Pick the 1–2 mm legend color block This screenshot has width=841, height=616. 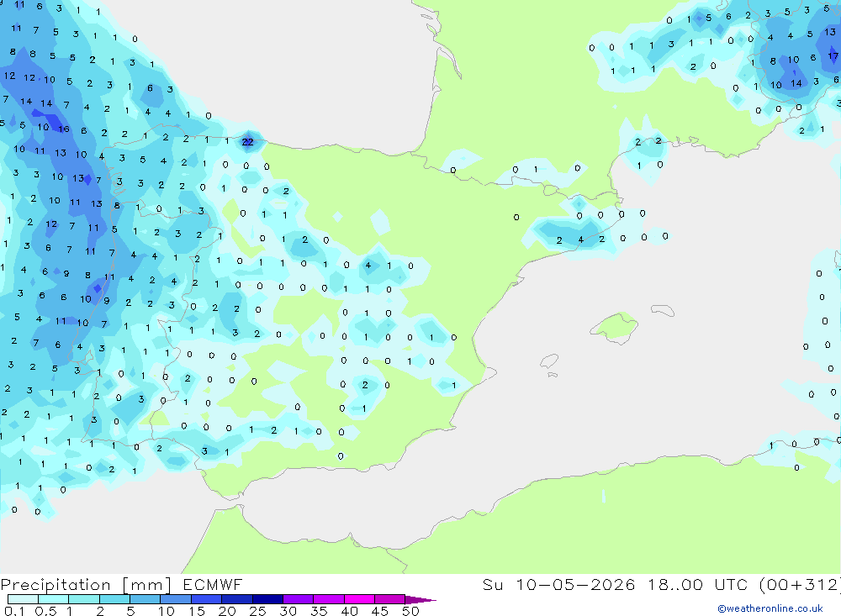point(83,599)
